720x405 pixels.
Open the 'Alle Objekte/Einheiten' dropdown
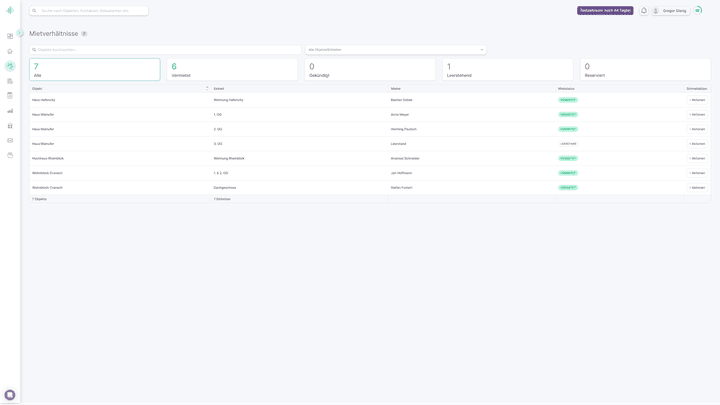point(395,49)
